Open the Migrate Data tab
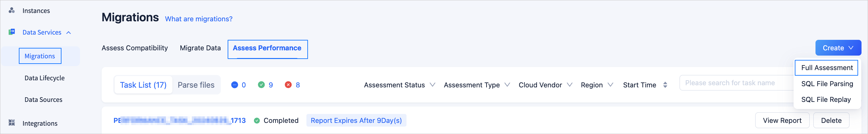Image resolution: width=868 pixels, height=134 pixels. (x=200, y=48)
